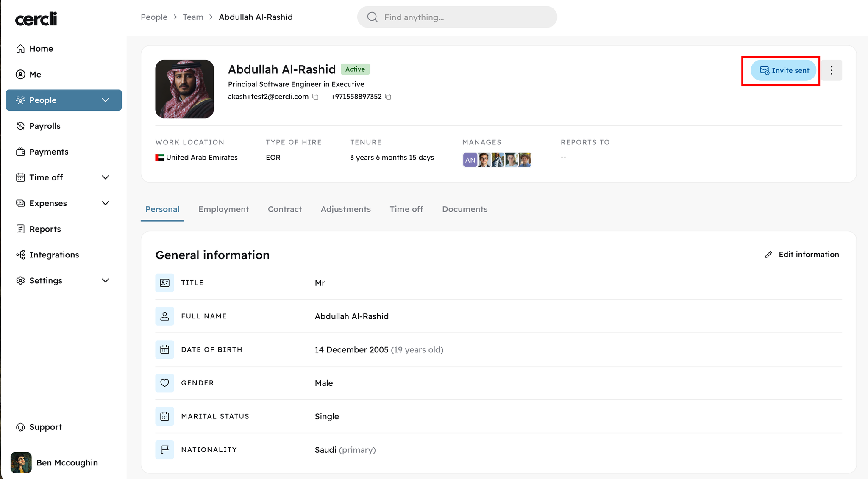868x479 pixels.
Task: Collapse the People menu chevron
Action: (106, 100)
